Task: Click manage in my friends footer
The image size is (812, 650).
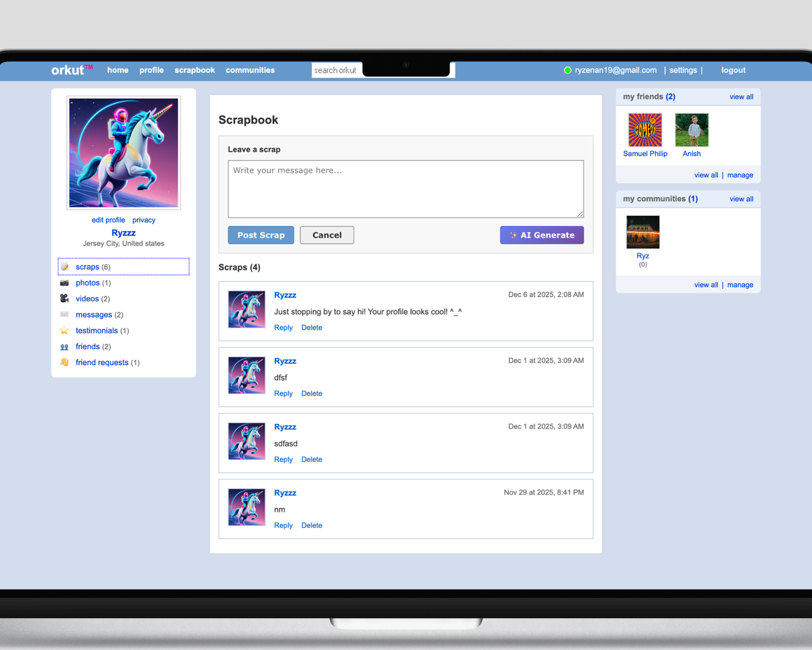Action: (x=740, y=175)
